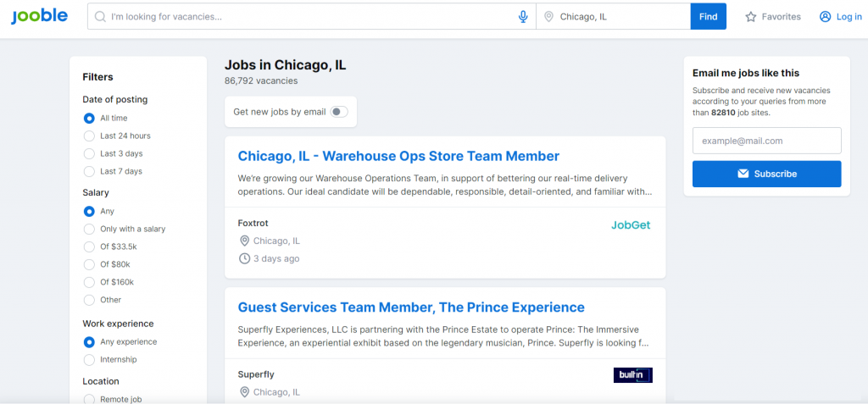Click the Filters heading

pyautogui.click(x=97, y=77)
